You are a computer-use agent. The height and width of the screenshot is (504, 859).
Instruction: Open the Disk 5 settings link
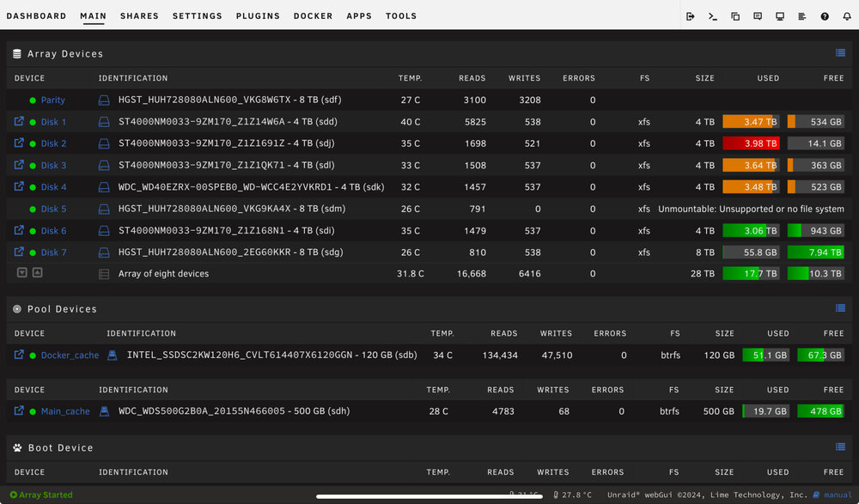53,209
